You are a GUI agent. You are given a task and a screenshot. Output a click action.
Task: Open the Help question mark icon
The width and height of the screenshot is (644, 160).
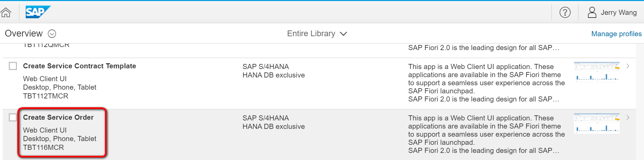[x=565, y=13]
